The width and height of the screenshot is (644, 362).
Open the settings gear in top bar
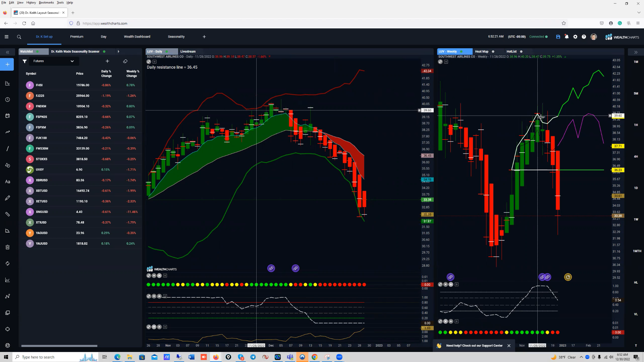575,37
